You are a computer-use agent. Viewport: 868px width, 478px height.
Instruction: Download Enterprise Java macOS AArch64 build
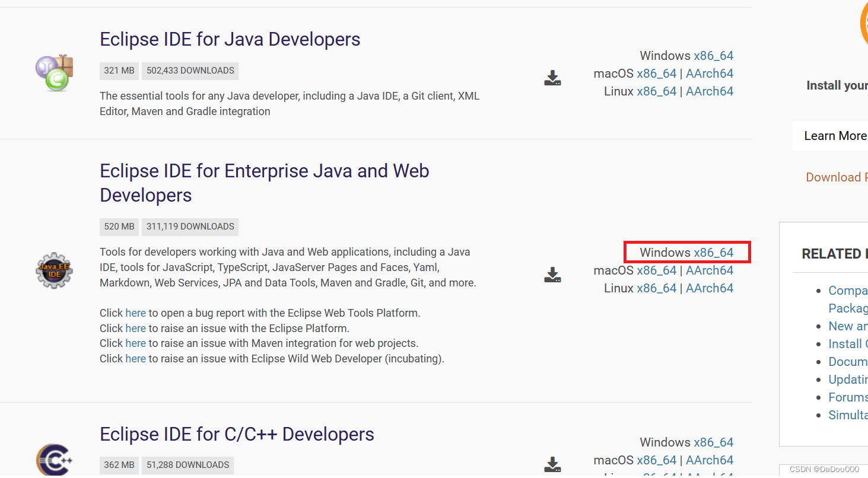click(x=710, y=270)
